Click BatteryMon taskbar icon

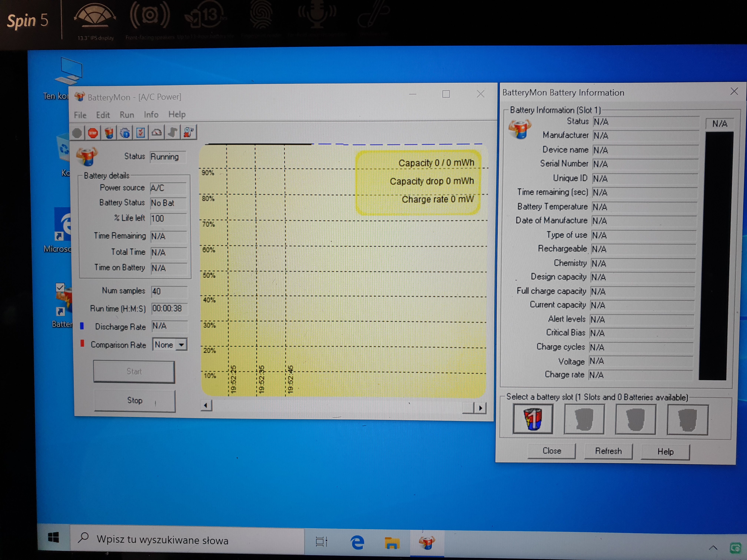[427, 543]
